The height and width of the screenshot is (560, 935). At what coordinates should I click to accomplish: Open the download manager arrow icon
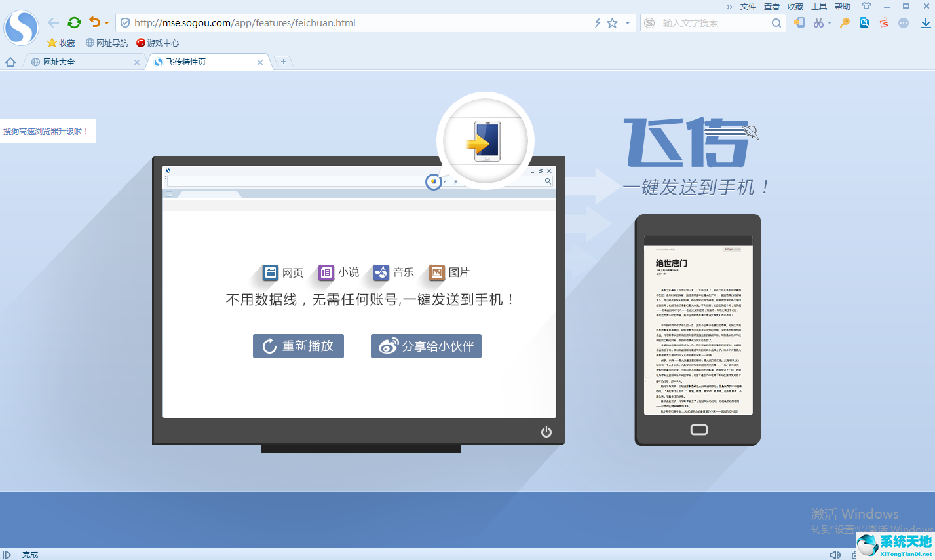(x=925, y=23)
